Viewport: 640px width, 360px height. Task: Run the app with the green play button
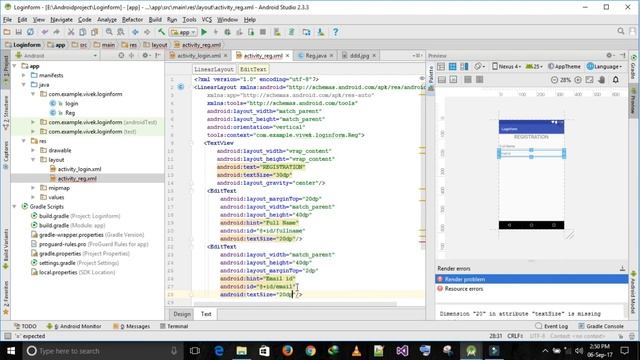click(x=204, y=32)
